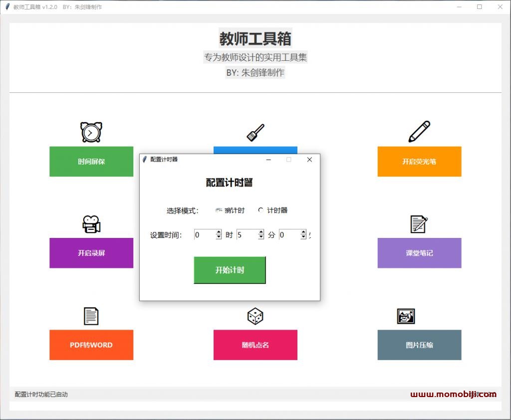Click the minutes input field showing 5
The width and height of the screenshot is (511, 420).
[x=247, y=234]
